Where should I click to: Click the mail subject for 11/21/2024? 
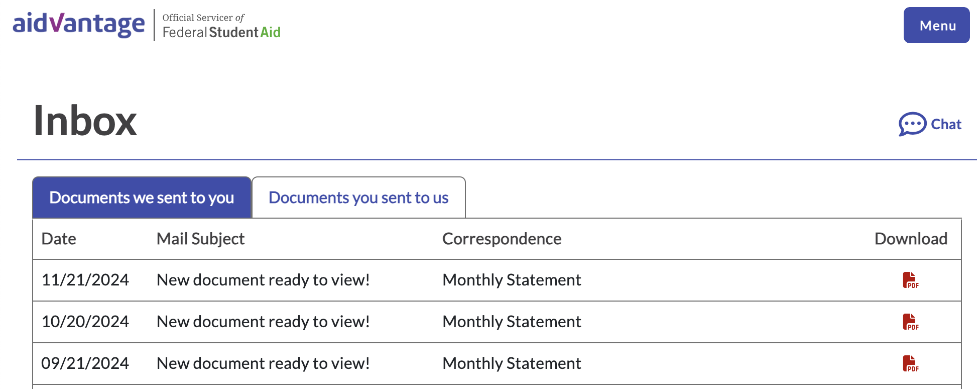(x=263, y=280)
